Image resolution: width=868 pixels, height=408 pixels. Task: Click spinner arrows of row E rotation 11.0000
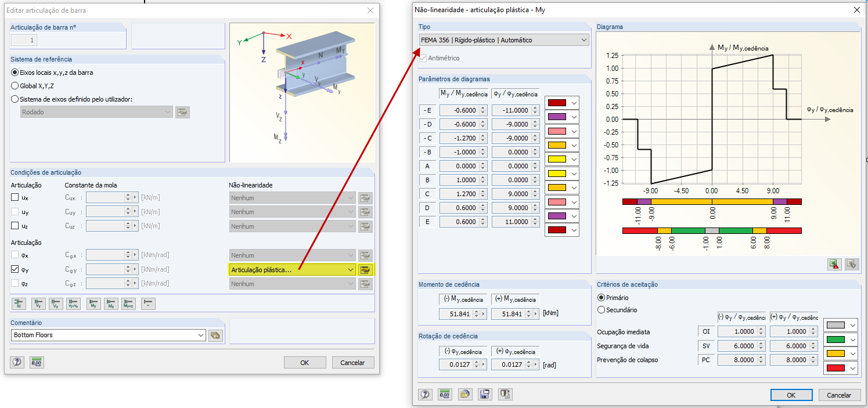(x=534, y=222)
